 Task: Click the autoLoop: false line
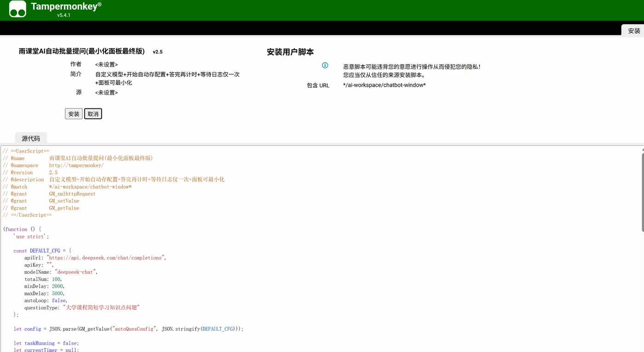click(x=46, y=301)
